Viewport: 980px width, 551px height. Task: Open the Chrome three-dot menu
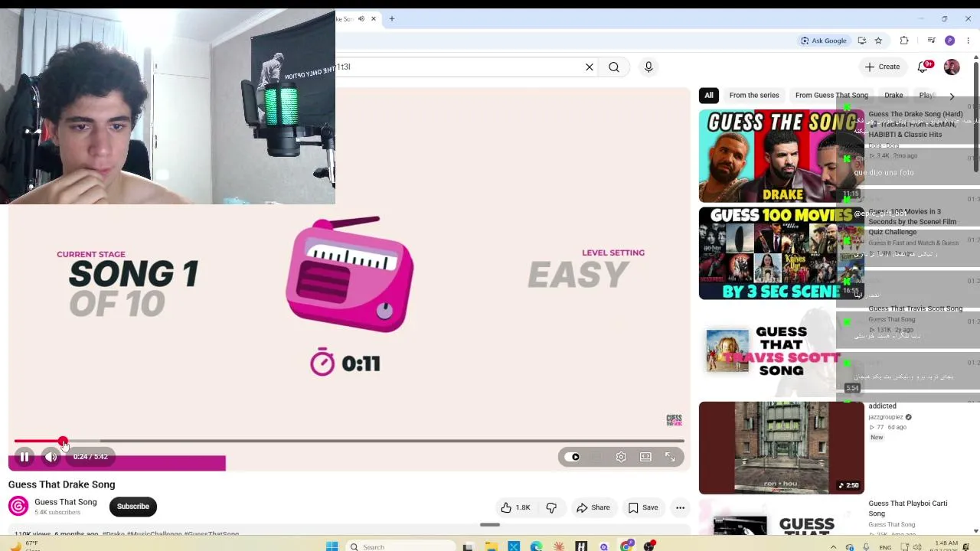pyautogui.click(x=968, y=41)
